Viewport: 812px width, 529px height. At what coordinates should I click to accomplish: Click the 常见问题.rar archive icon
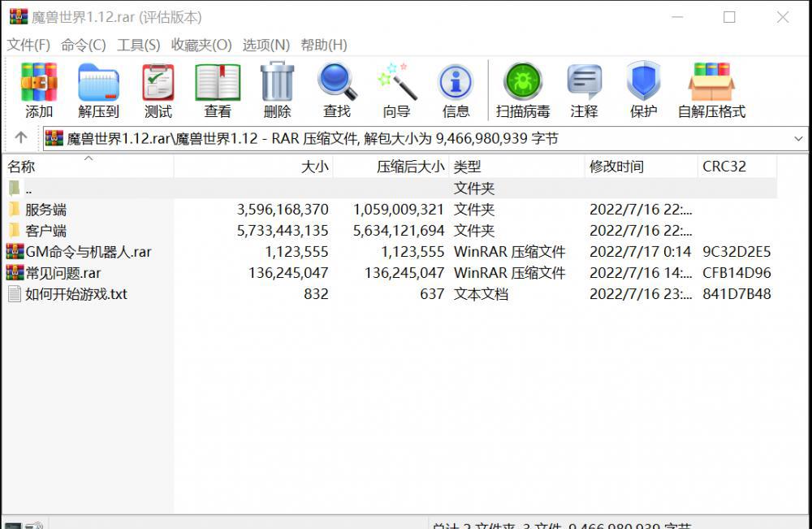pyautogui.click(x=15, y=272)
